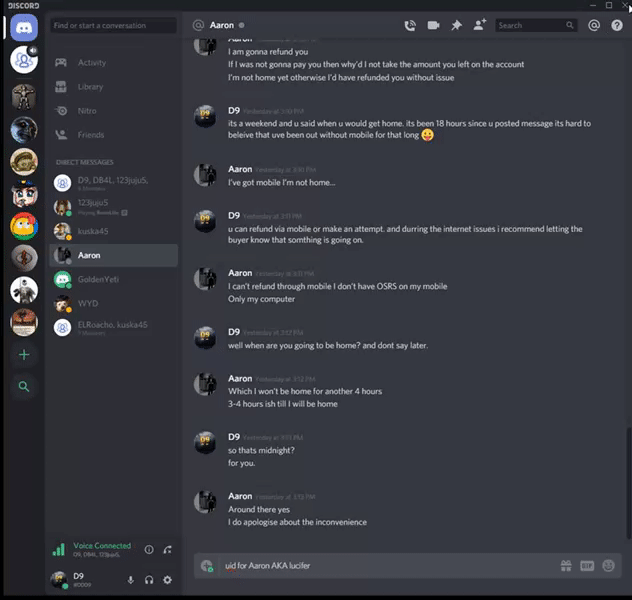Open DM with 123juju5

coord(113,207)
